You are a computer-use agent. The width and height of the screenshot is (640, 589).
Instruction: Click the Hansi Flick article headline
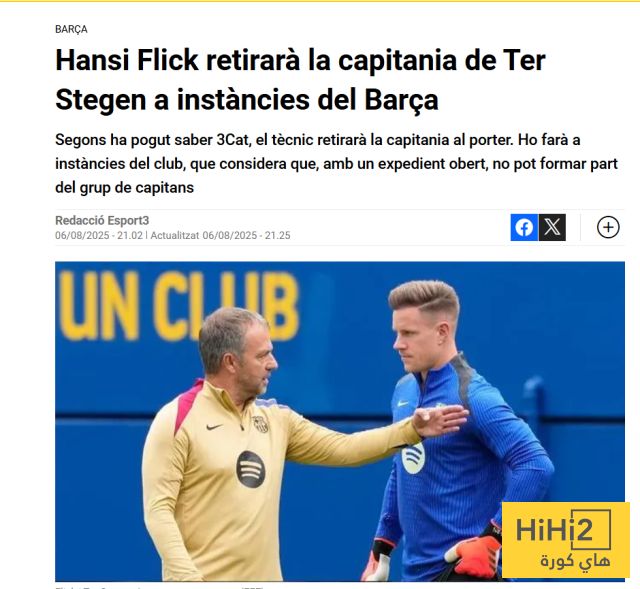(300, 80)
